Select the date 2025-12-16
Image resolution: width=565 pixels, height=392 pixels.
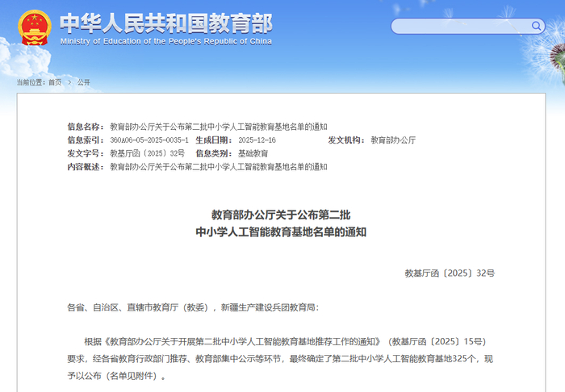(257, 140)
